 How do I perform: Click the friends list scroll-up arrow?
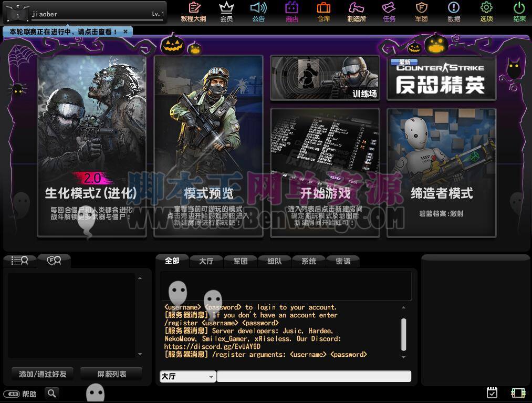[x=140, y=278]
